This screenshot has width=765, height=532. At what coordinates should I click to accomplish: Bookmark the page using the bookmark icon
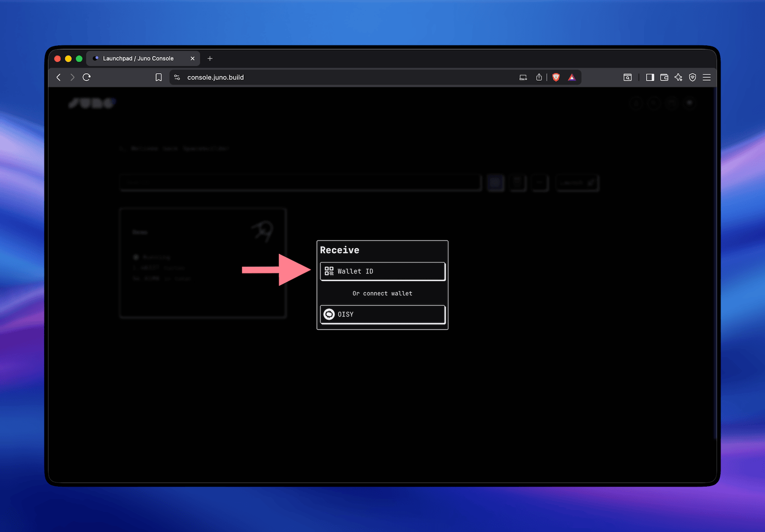click(x=159, y=77)
